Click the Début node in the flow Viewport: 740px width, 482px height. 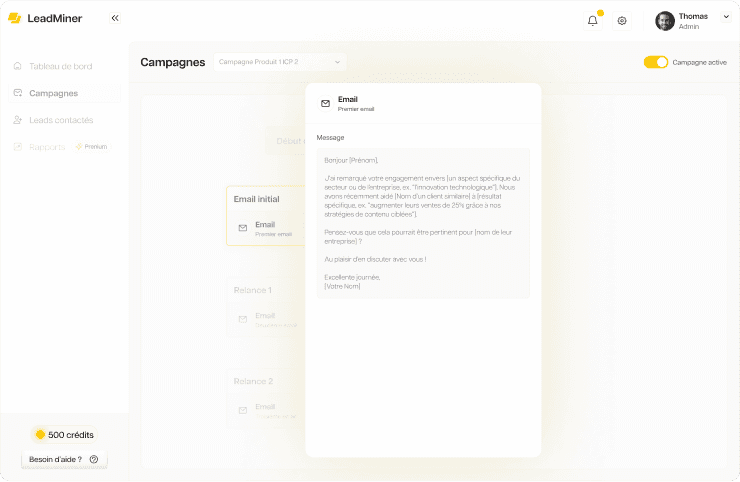[x=286, y=141]
